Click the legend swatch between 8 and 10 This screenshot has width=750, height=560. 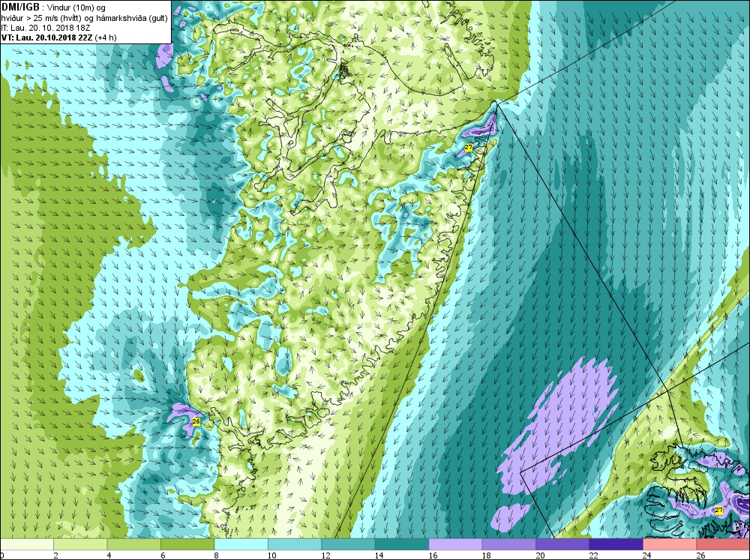pos(241,544)
